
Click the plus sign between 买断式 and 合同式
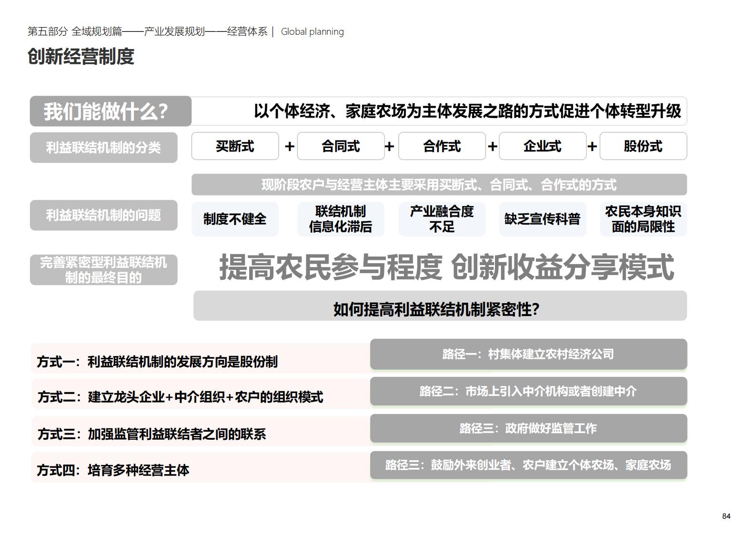click(289, 147)
